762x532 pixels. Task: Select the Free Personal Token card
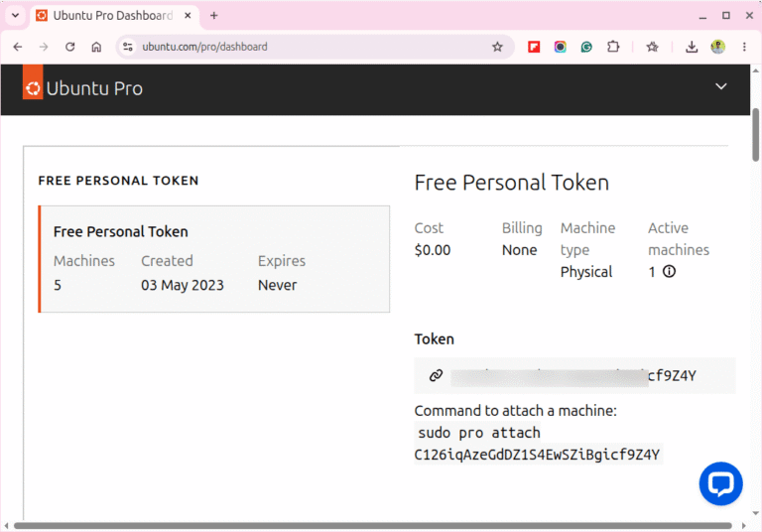(214, 259)
